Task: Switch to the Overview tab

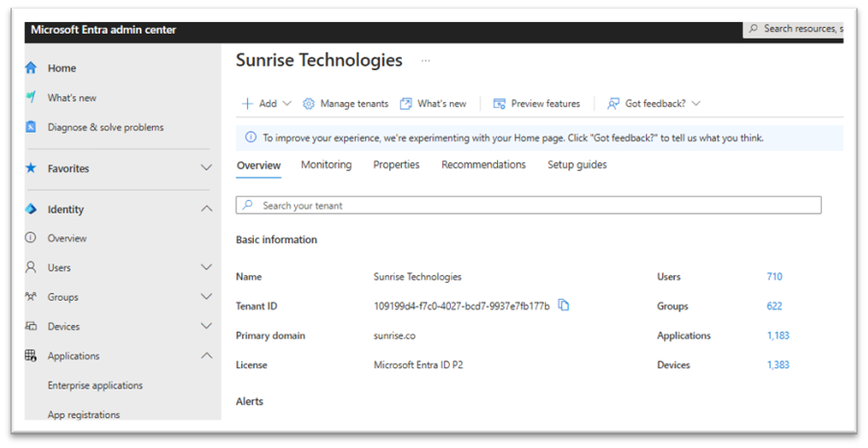Action: [x=259, y=165]
